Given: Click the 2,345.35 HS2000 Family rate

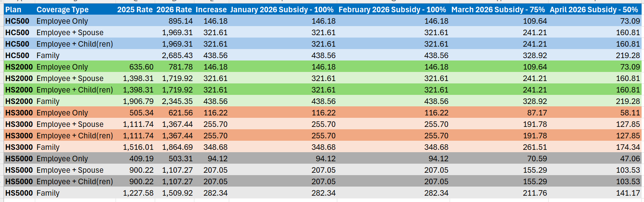Looking at the screenshot, I should 177,101.
